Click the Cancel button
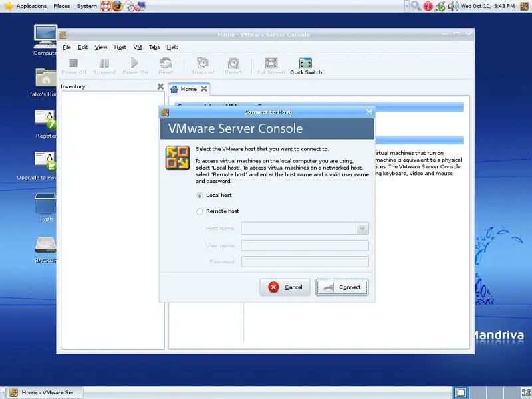 pos(285,287)
